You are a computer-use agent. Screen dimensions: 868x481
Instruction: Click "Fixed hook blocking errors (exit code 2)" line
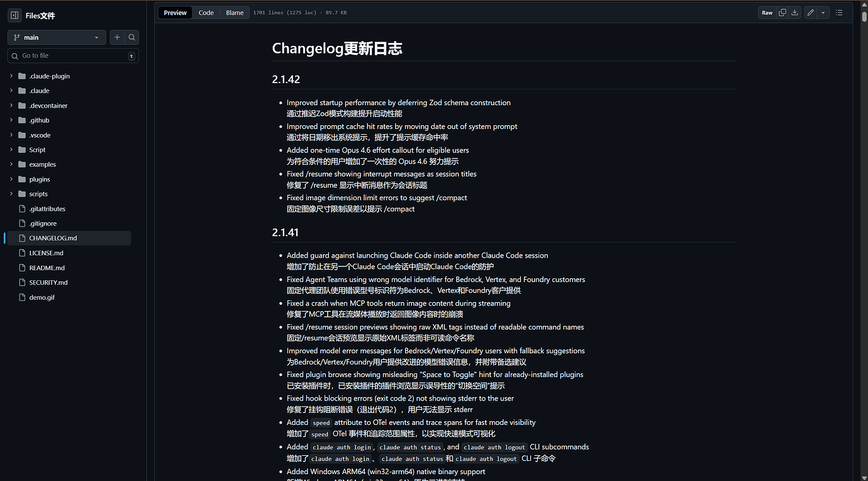400,399
